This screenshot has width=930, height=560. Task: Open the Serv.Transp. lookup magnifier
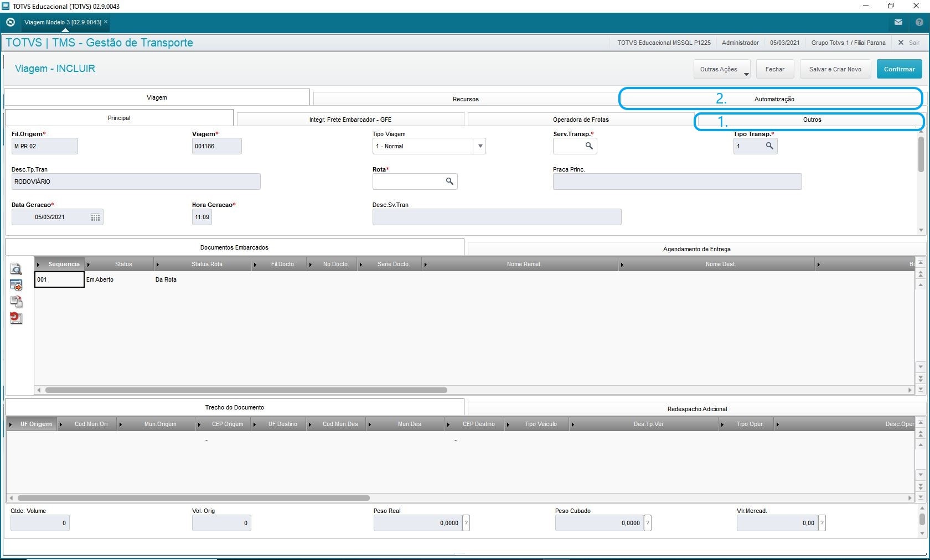[x=589, y=146]
